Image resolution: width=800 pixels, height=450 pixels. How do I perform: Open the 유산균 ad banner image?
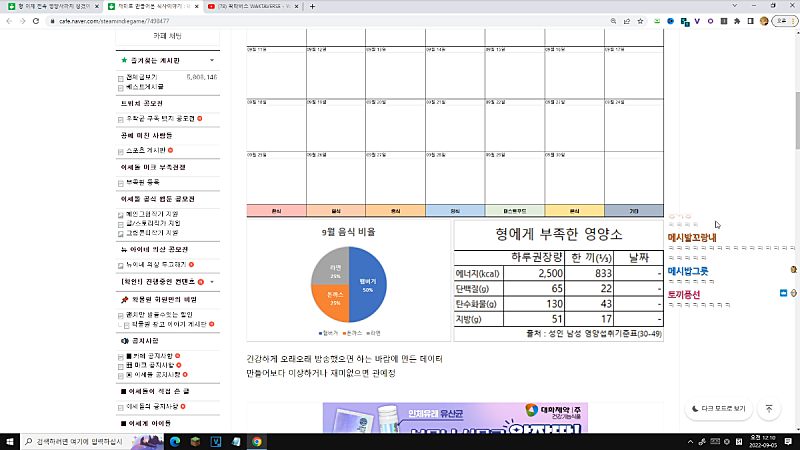point(455,418)
